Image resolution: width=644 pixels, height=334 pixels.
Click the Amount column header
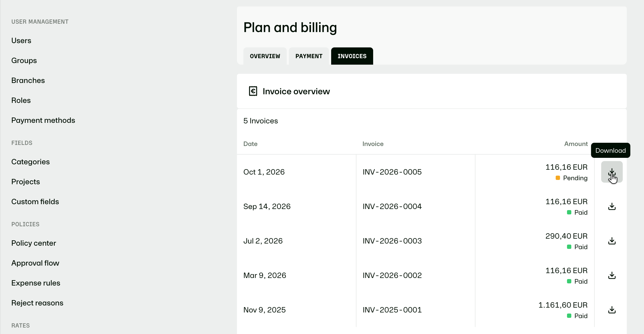pos(576,144)
